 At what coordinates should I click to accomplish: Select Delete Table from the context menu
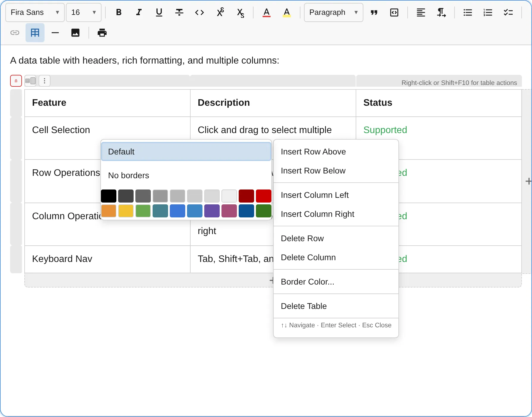pyautogui.click(x=303, y=306)
